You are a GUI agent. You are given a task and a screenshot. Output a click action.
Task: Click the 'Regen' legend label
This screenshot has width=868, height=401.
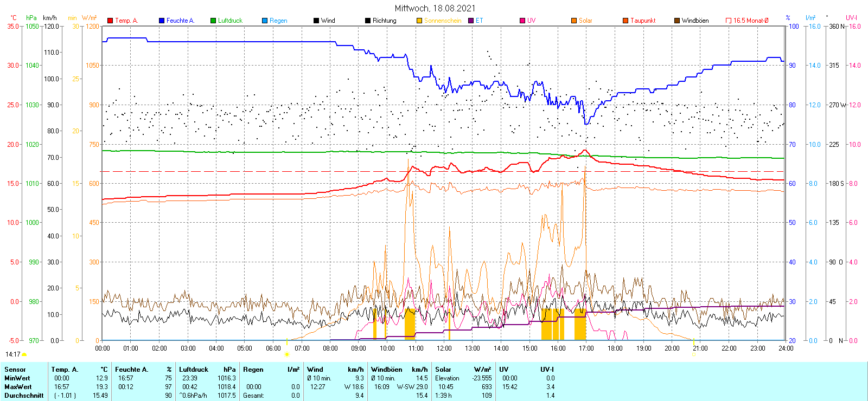(278, 21)
